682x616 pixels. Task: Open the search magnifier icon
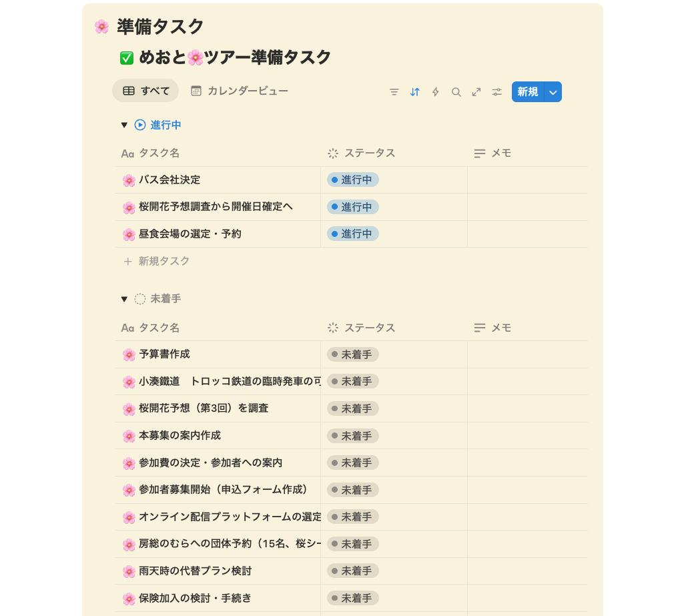pos(456,91)
